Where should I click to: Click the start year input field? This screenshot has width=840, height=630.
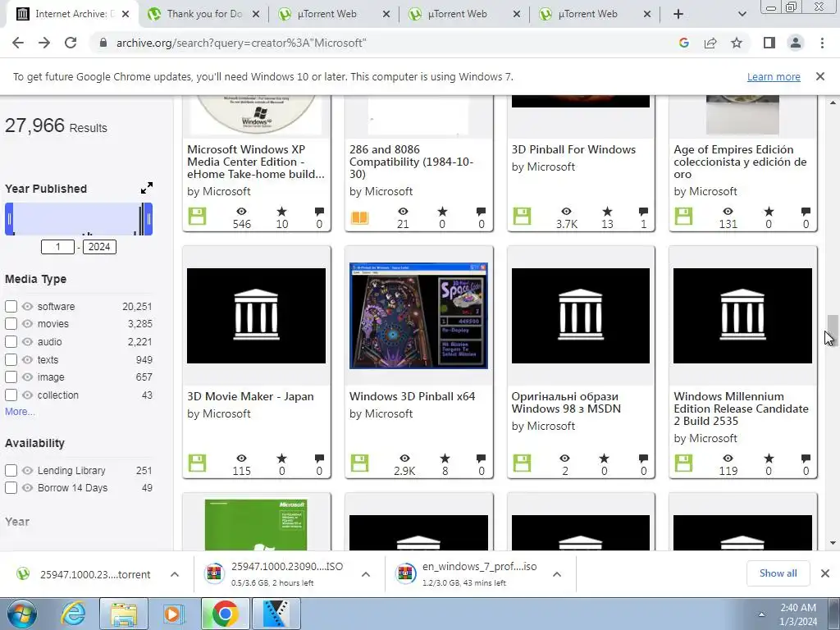(x=58, y=246)
